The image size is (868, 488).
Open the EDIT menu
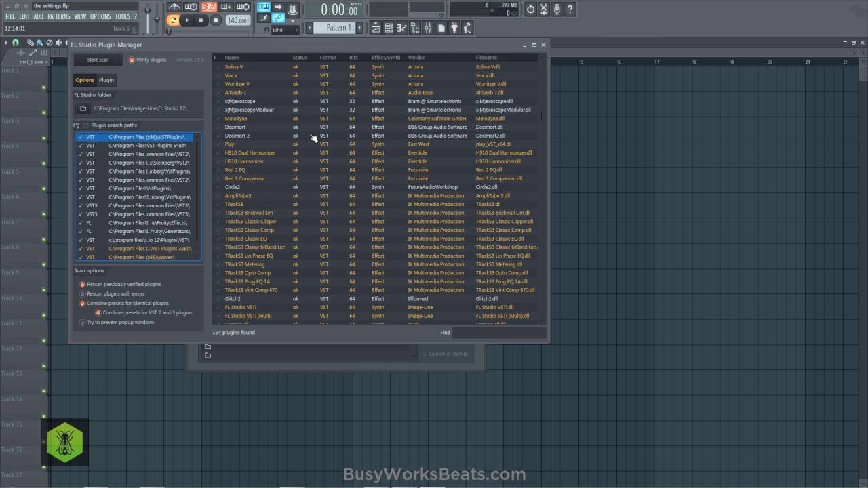pyautogui.click(x=24, y=16)
